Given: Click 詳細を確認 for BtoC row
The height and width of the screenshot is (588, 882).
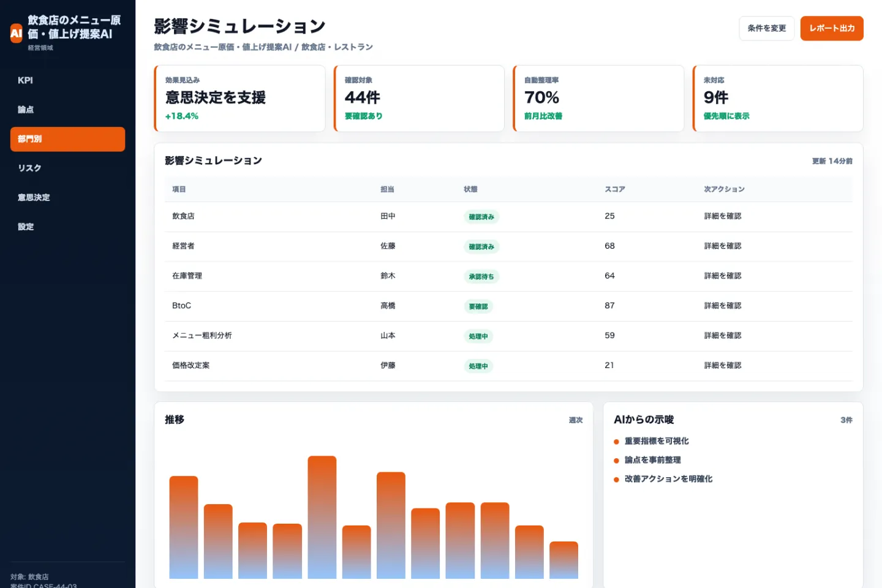Looking at the screenshot, I should [723, 306].
